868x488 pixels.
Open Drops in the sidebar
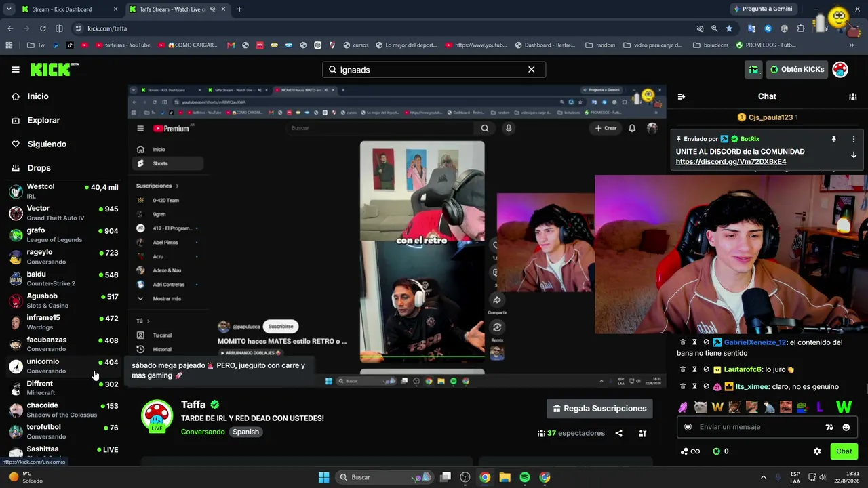(x=39, y=168)
